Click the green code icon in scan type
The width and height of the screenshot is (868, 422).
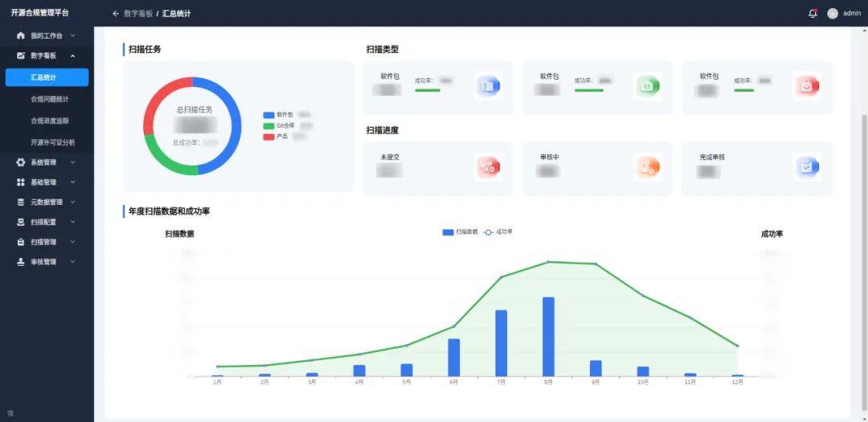pos(648,86)
